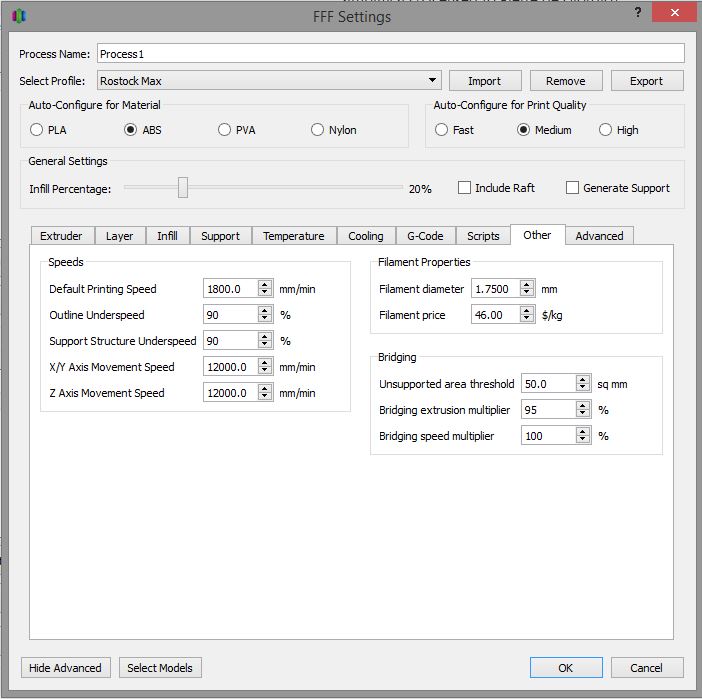Check the Generate Support option

[573, 188]
